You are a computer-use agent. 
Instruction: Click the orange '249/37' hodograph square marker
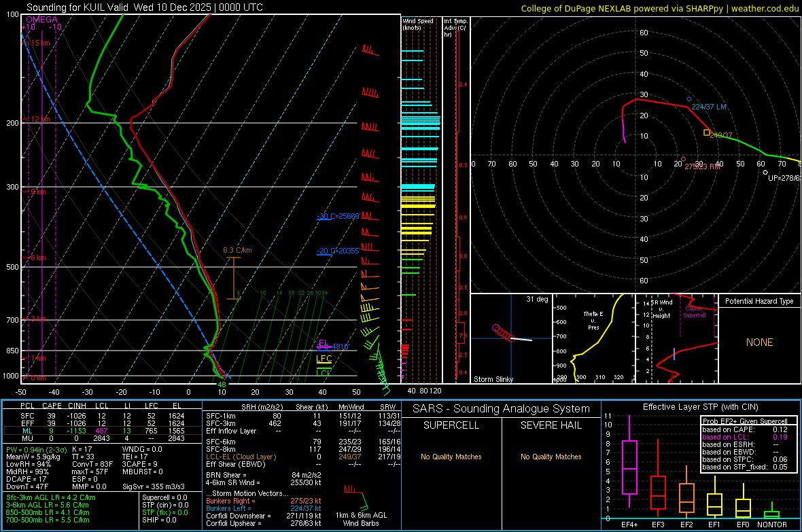[706, 132]
